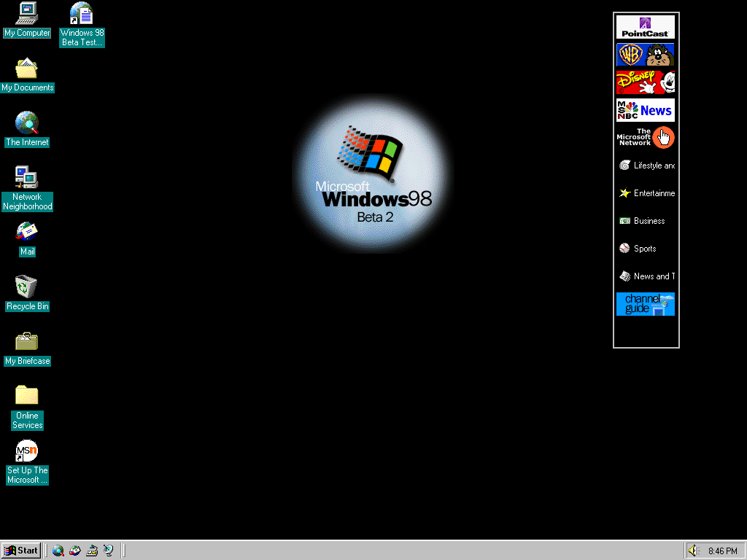Click the Start button
Screen dimensions: 747x560
(x=21, y=551)
